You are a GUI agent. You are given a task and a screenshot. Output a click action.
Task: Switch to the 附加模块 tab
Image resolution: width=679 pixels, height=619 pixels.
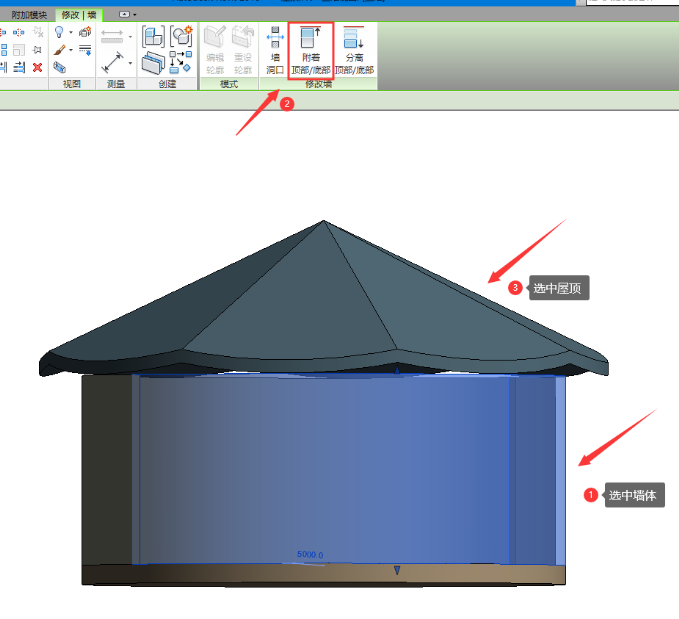[x=29, y=15]
